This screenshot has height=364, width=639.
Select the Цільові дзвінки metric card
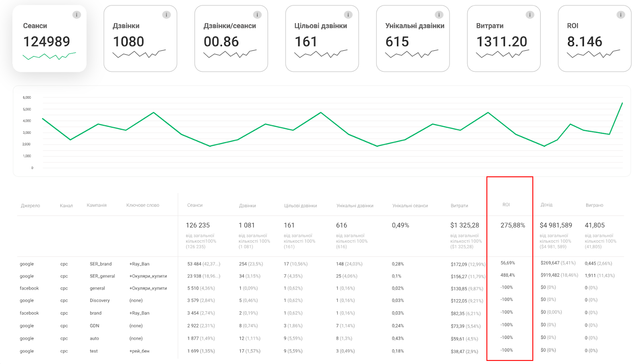pos(322,39)
